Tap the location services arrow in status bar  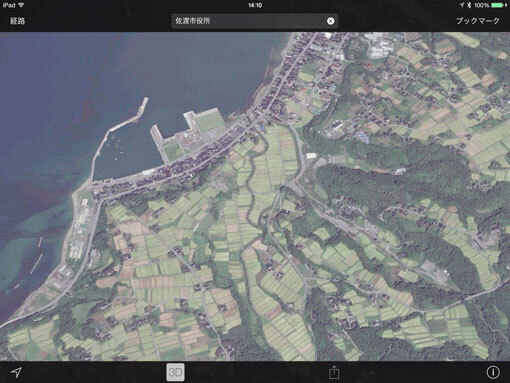pyautogui.click(x=462, y=5)
